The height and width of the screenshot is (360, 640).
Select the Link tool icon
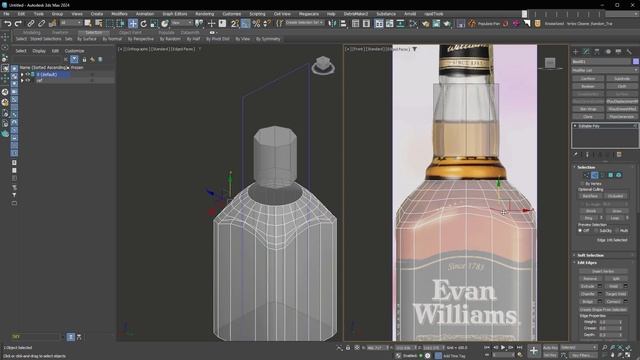(31, 24)
